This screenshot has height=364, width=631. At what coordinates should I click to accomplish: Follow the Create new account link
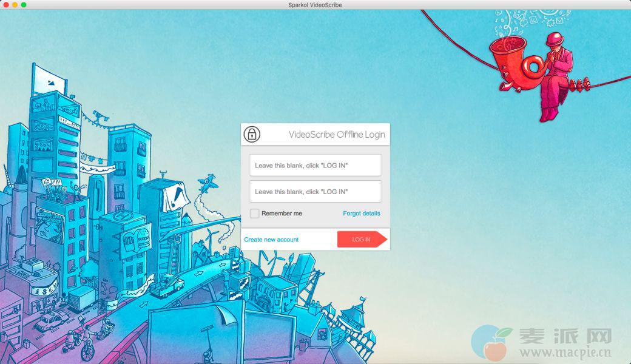click(x=271, y=240)
